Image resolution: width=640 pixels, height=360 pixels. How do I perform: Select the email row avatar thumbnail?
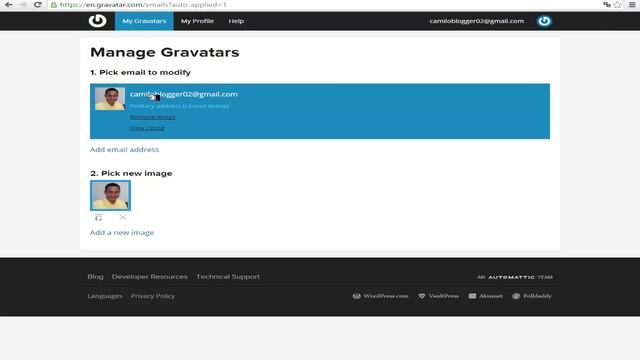110,99
